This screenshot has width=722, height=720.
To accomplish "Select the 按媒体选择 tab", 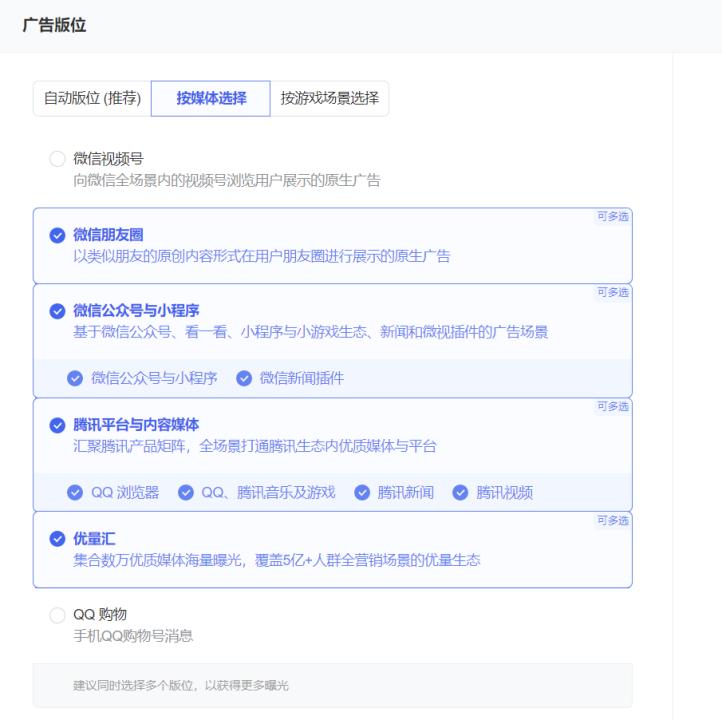I will point(211,98).
